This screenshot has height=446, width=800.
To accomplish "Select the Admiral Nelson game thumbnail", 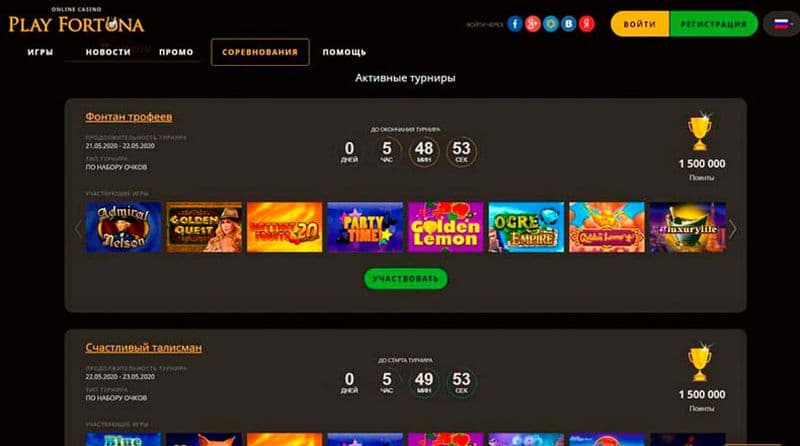I will click(123, 227).
